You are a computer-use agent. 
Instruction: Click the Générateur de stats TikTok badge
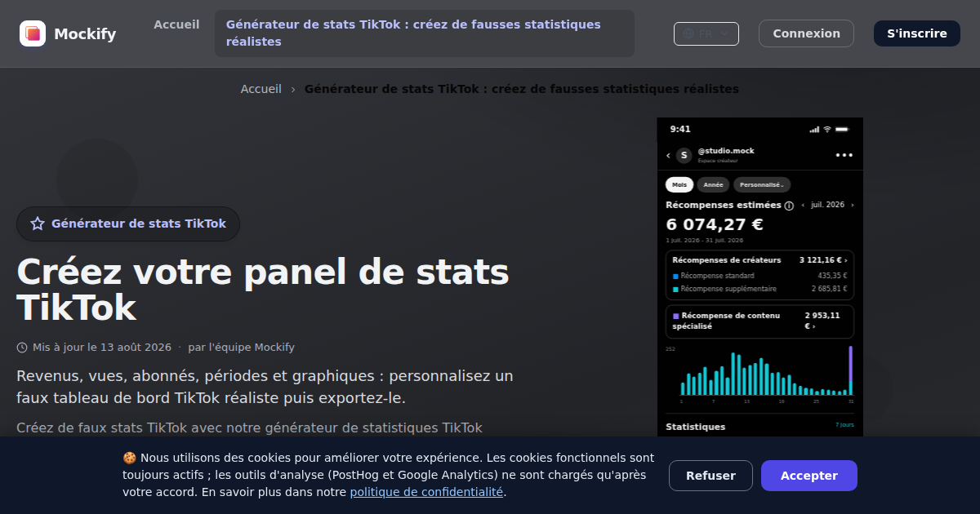[128, 224]
